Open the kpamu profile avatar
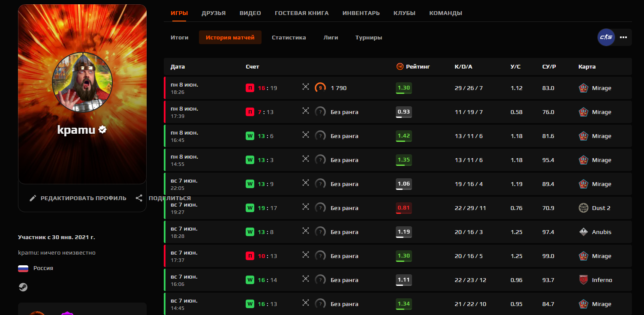 point(82,83)
